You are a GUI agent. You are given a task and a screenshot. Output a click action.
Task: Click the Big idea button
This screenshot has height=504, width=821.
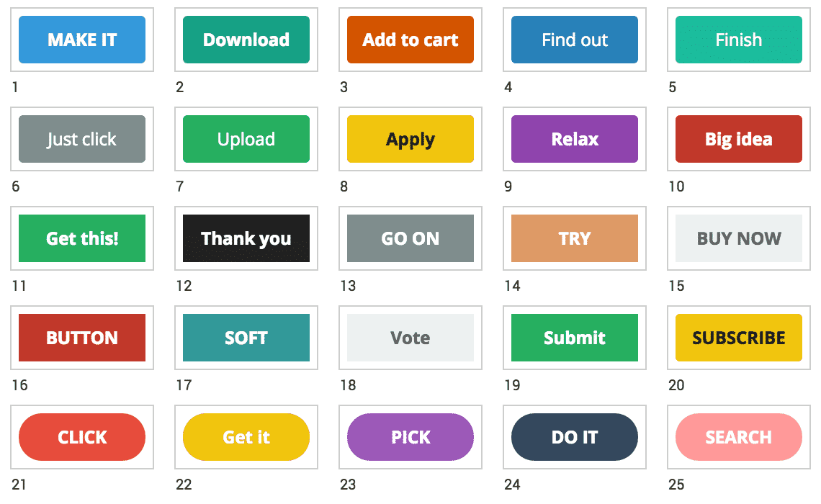point(738,139)
